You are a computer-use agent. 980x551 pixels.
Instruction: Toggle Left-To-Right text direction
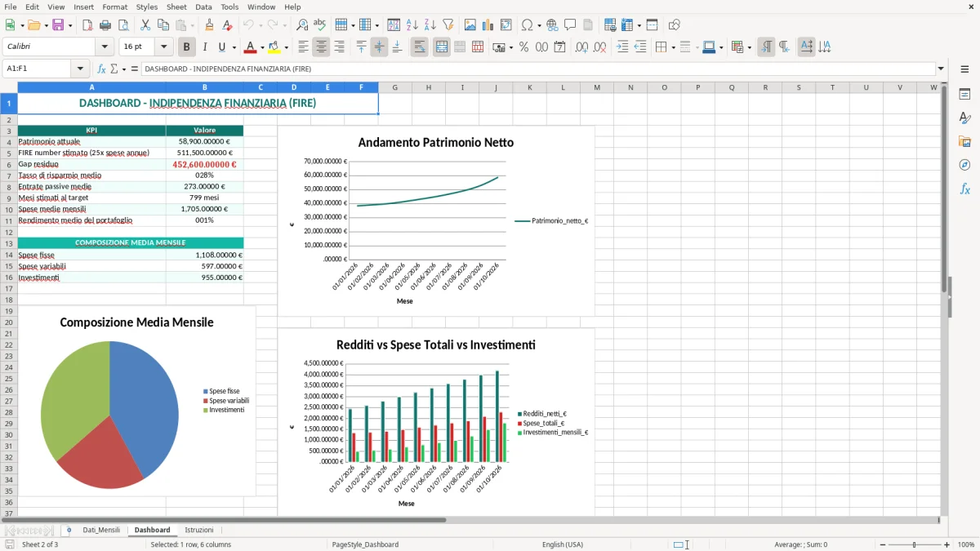pos(766,47)
